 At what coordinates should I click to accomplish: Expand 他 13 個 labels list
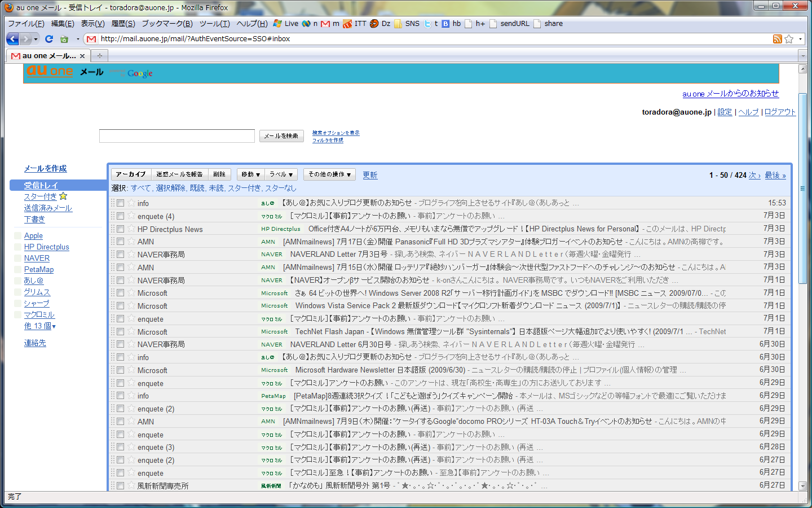point(40,326)
